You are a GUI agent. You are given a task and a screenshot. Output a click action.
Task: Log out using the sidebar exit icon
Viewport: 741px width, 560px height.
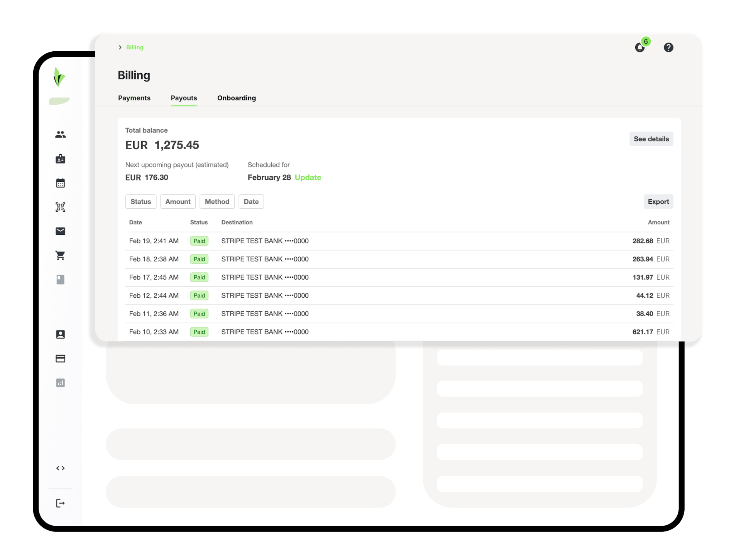coord(60,503)
